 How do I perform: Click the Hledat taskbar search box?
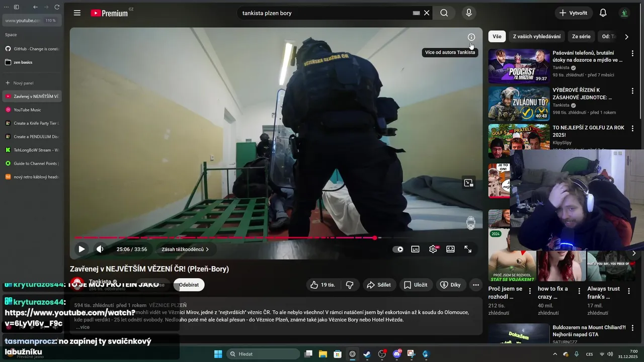point(262,354)
